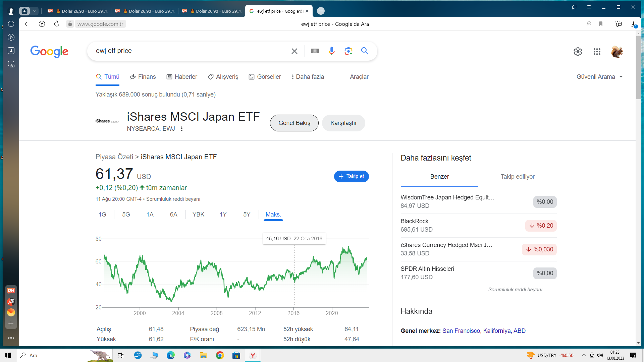Open the translate icon in sidebar
This screenshot has height=362, width=644.
point(11,301)
